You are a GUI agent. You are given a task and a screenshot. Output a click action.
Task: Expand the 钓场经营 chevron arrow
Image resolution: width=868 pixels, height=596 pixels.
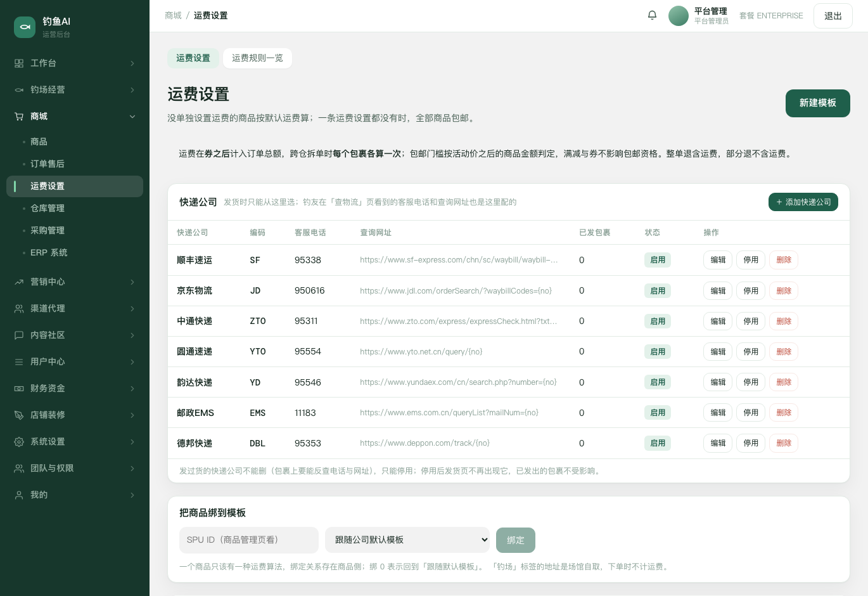click(132, 90)
